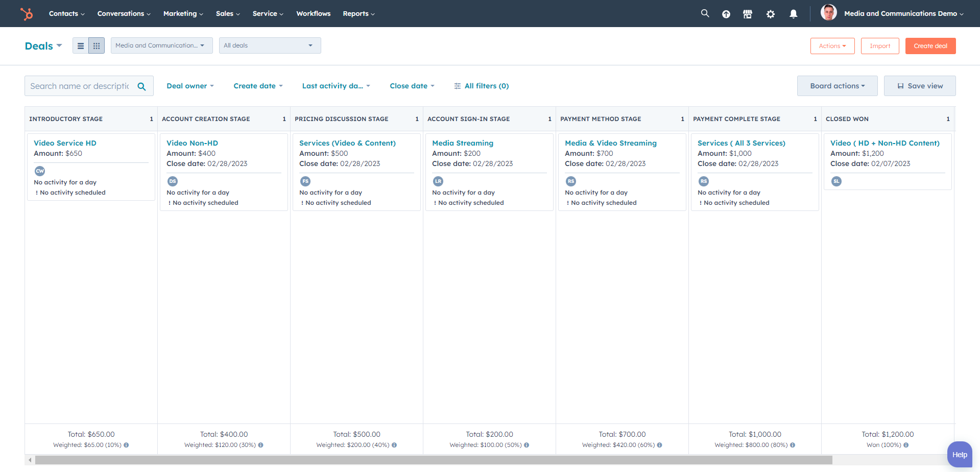Open the search magnifier in top bar
Image resolution: width=980 pixels, height=472 pixels.
pos(705,14)
